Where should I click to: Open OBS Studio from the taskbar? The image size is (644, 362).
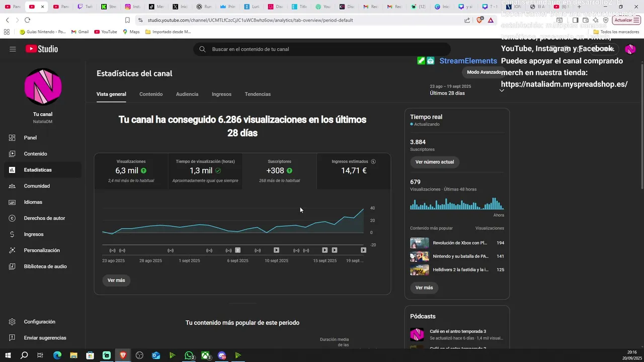(139, 355)
